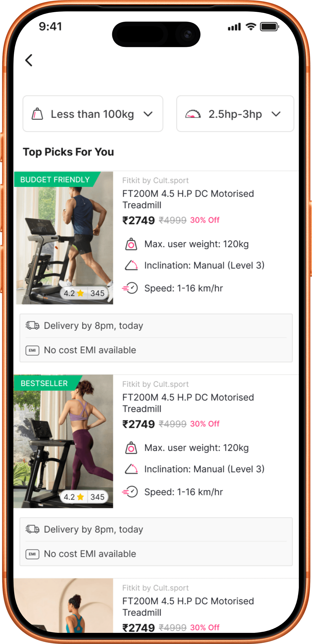Viewport: 312px width, 644px height.
Task: Tap the back arrow icon
Action: pos(29,60)
